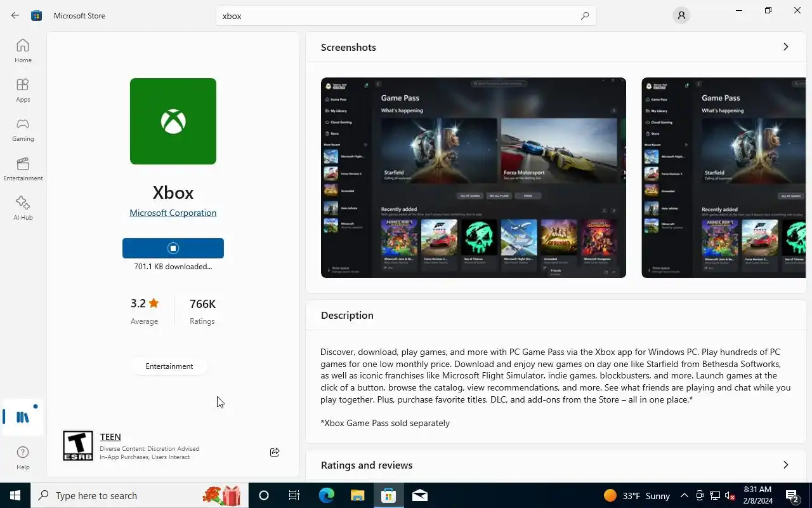
Task: Click the muted volume tray icon
Action: tap(730, 495)
